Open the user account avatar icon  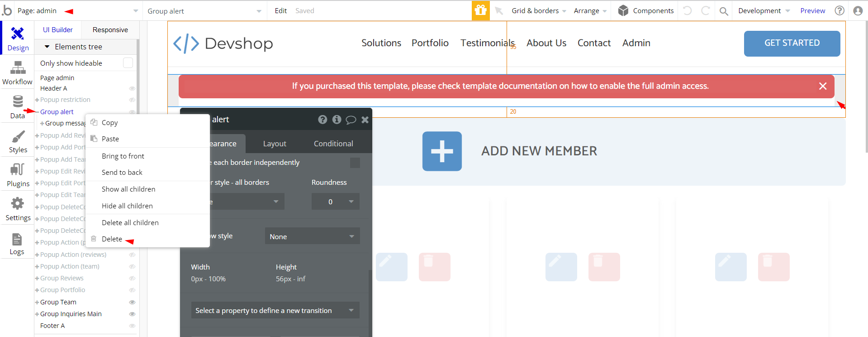point(858,10)
